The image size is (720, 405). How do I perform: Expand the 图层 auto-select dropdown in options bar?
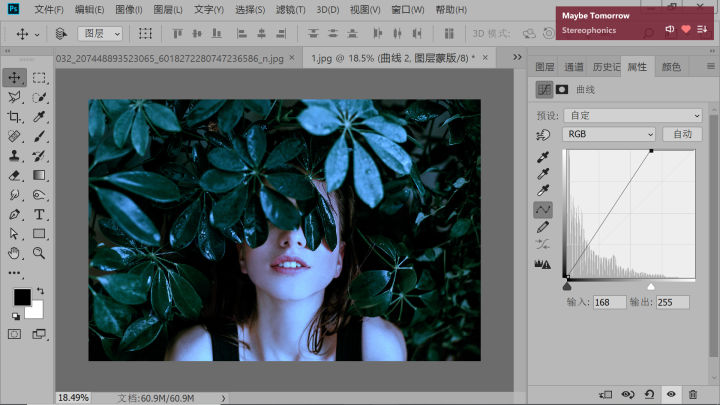pos(100,33)
